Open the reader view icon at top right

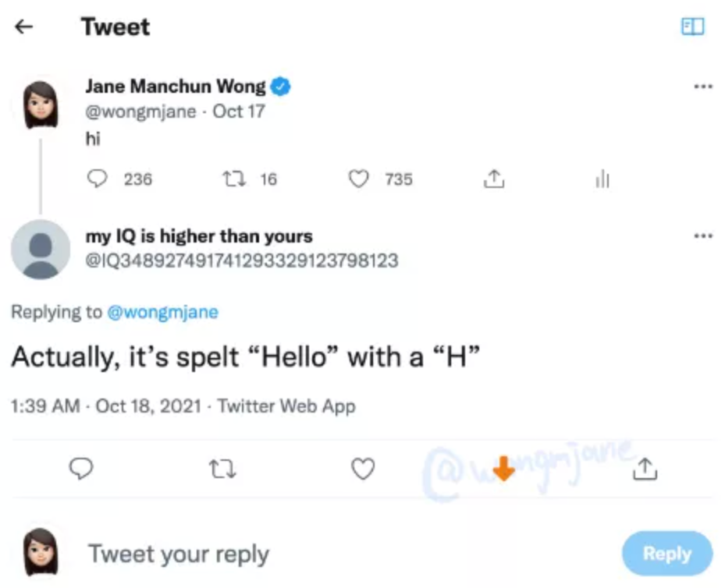coord(692,27)
